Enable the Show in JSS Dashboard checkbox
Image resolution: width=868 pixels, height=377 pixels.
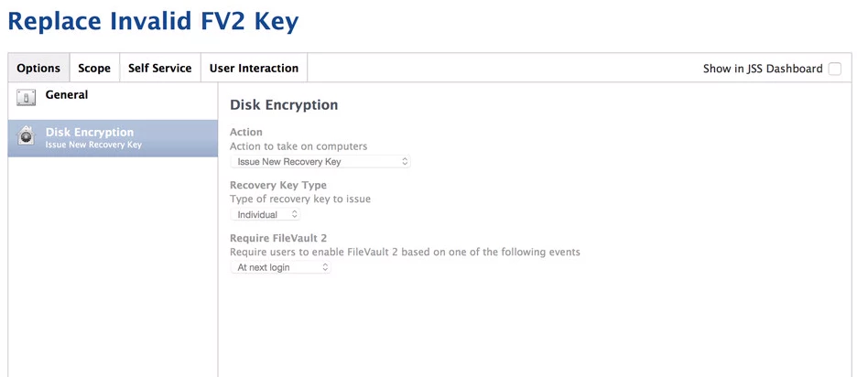click(x=835, y=69)
